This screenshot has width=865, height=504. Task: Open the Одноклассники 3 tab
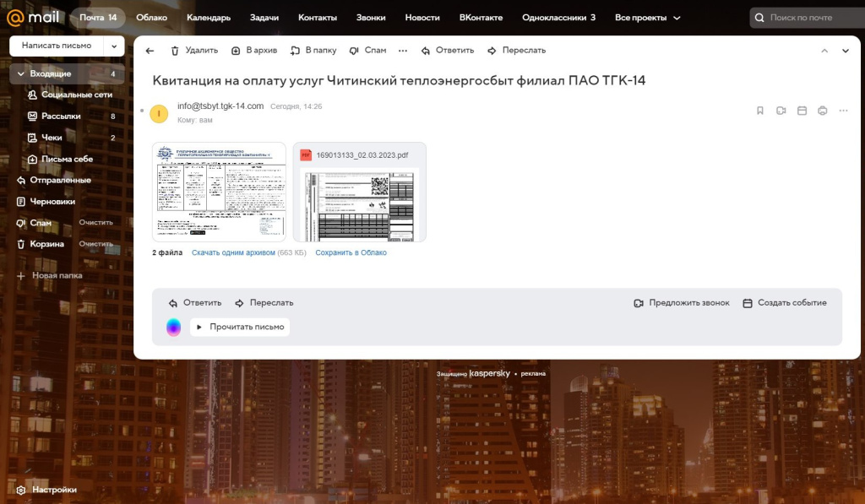coord(559,18)
